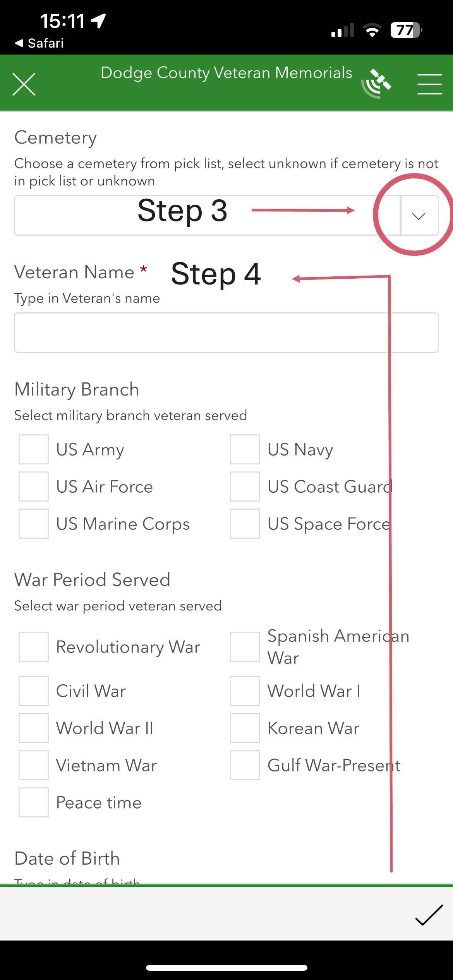Tap the GPS satellite location icon
Image resolution: width=453 pixels, height=980 pixels.
coord(377,83)
